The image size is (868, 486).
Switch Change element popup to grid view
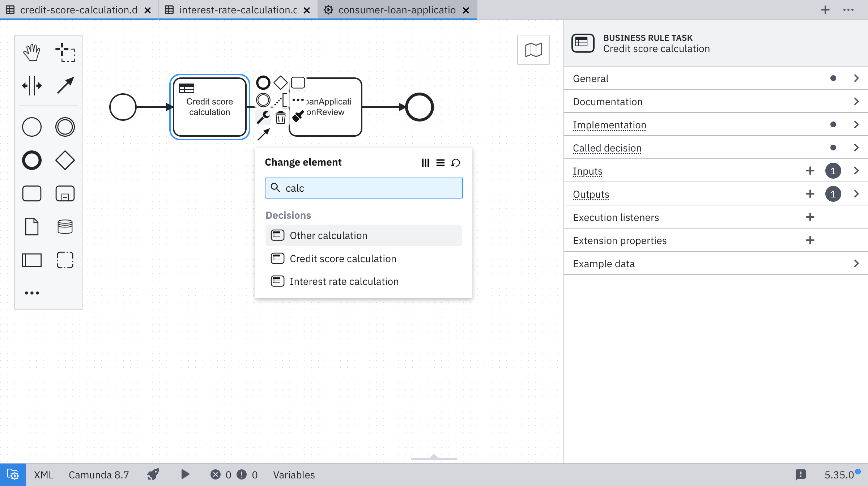coord(425,163)
